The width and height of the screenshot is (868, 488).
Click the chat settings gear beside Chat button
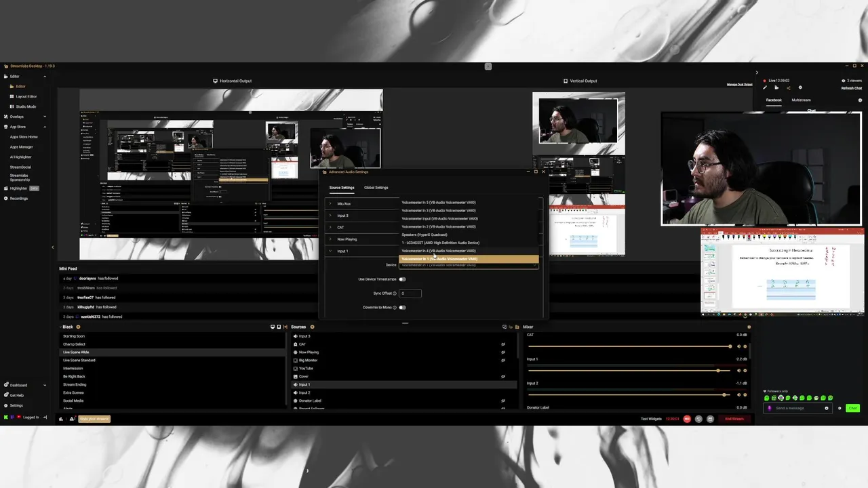click(840, 408)
